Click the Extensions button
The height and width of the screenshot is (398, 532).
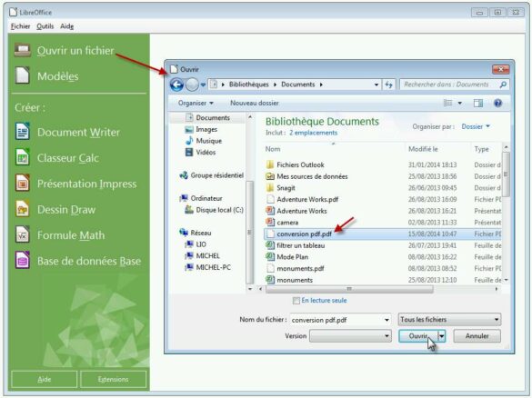(x=113, y=379)
